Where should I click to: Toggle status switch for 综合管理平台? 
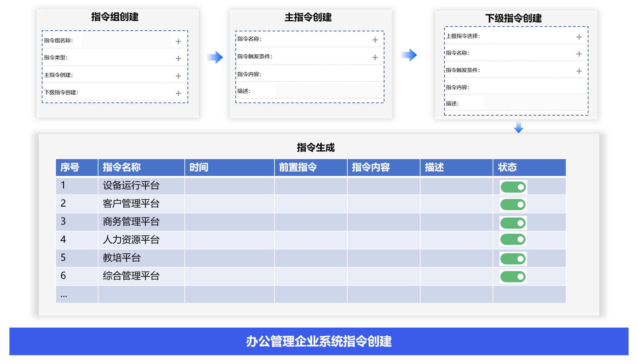[513, 277]
